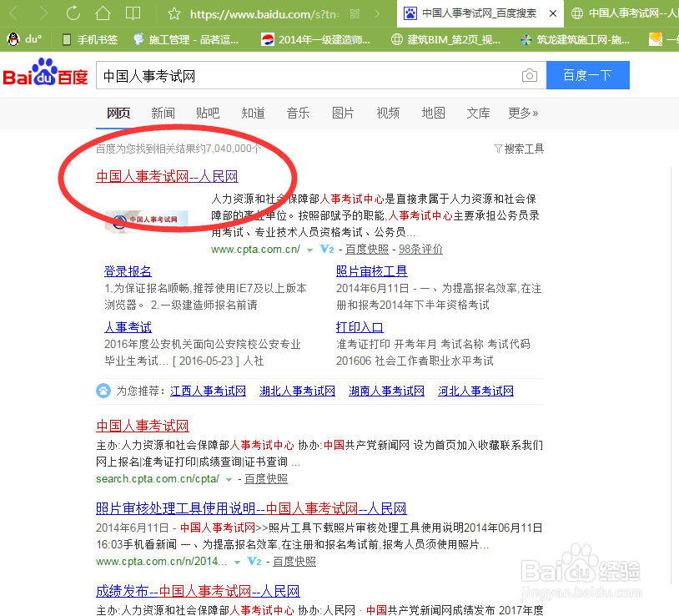This screenshot has width=679, height=616.
Task: Click the V2 verification badge icon
Action: click(326, 249)
